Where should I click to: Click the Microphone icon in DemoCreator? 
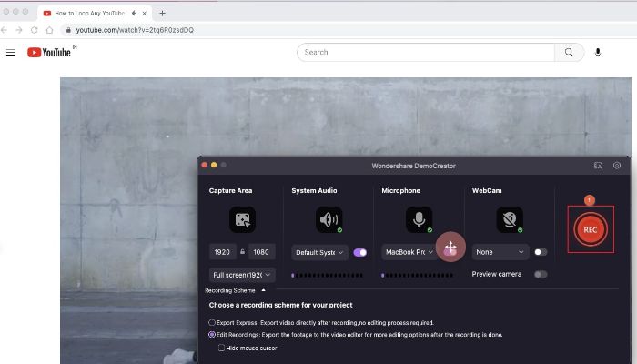420,219
